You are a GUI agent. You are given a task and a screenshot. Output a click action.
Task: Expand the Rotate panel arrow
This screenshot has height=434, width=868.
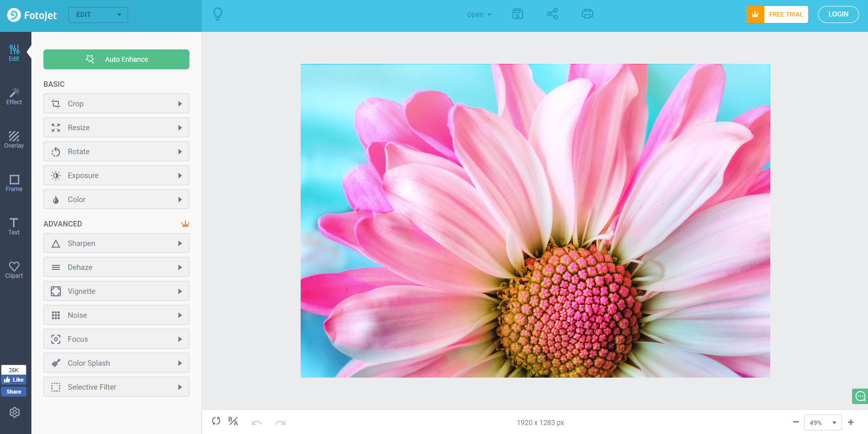180,152
